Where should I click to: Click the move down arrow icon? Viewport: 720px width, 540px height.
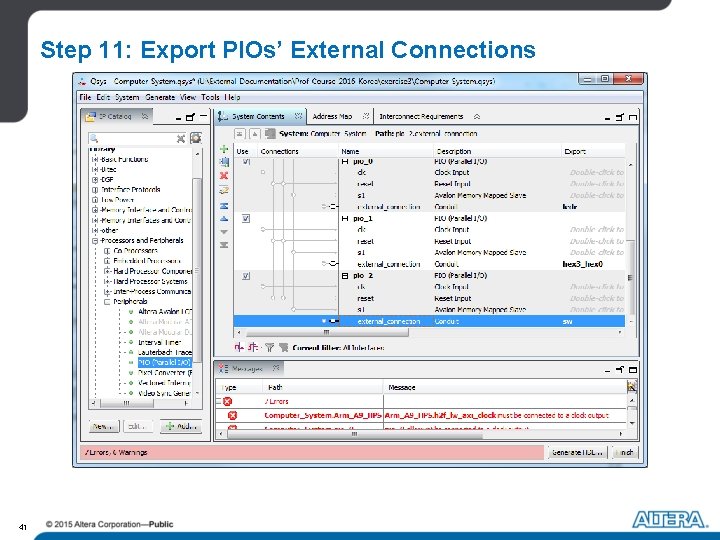[x=224, y=232]
